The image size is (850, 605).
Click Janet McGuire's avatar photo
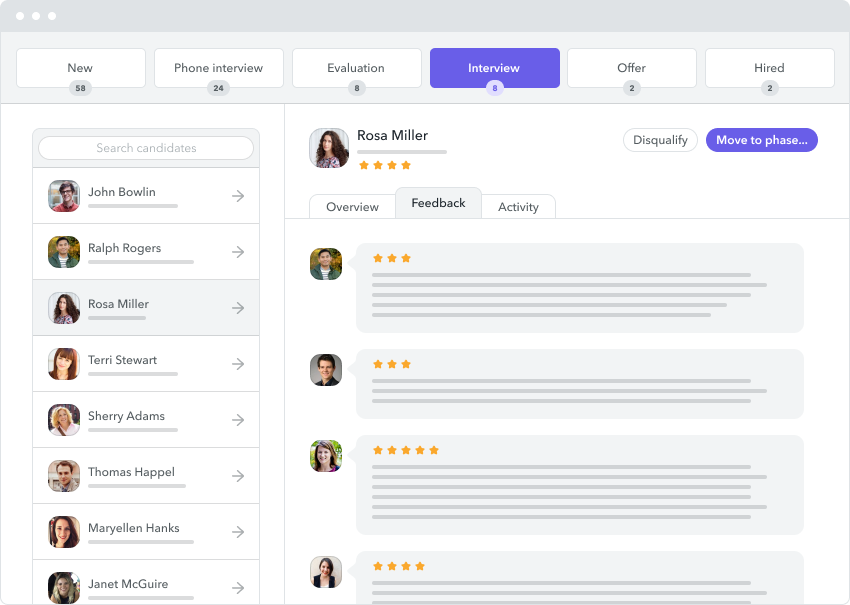click(64, 588)
